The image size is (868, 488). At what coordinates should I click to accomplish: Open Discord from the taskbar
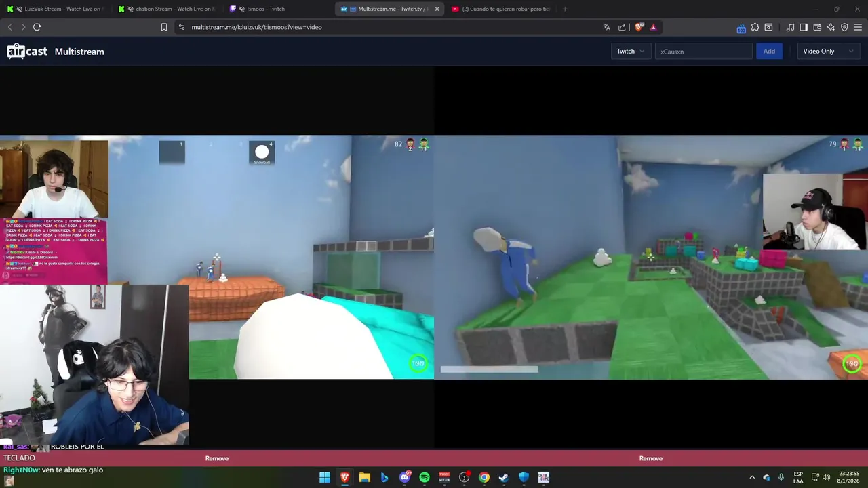click(x=405, y=477)
